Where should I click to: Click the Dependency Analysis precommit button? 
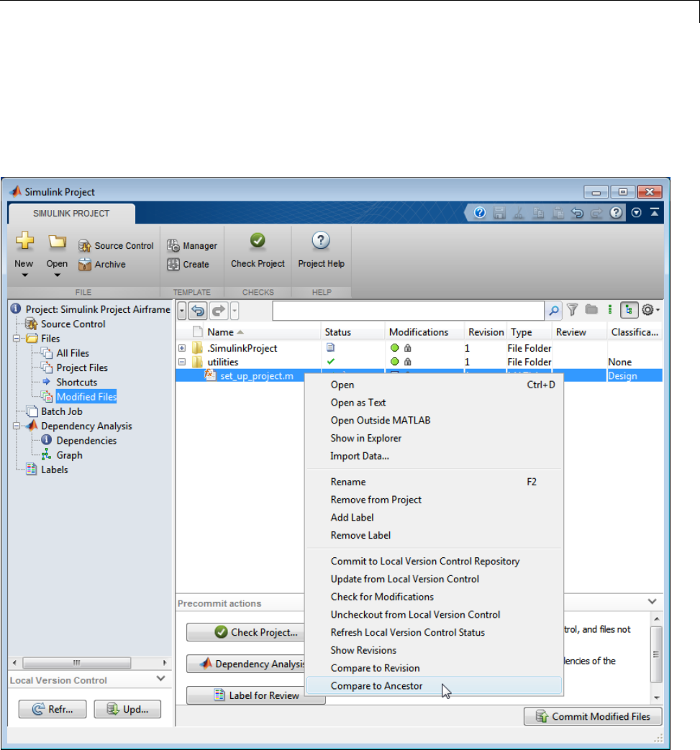pos(245,664)
